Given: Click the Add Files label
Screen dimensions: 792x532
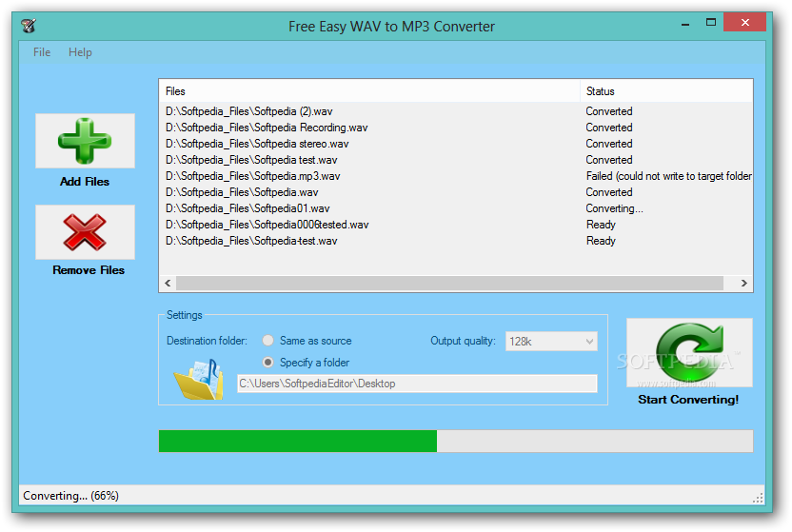Looking at the screenshot, I should pyautogui.click(x=85, y=182).
